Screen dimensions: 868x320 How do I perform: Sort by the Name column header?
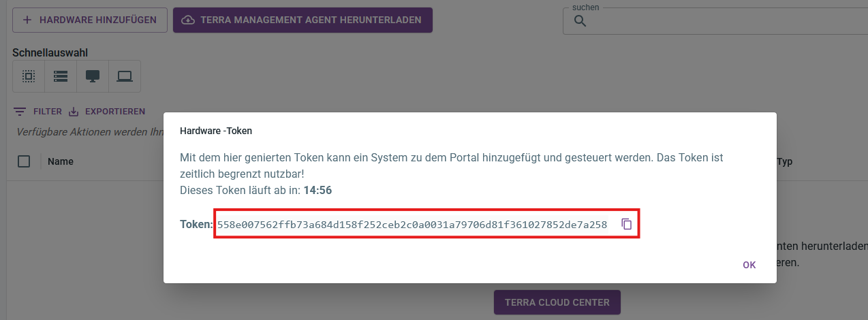point(61,161)
